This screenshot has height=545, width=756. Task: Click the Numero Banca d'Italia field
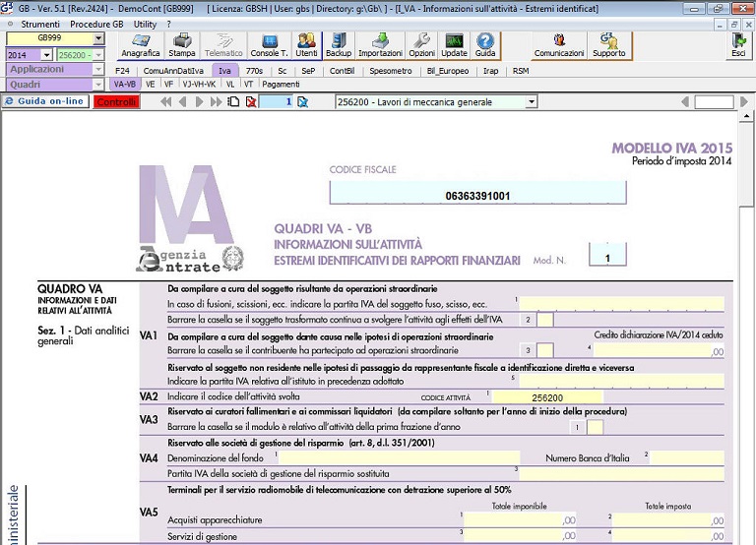[687, 457]
